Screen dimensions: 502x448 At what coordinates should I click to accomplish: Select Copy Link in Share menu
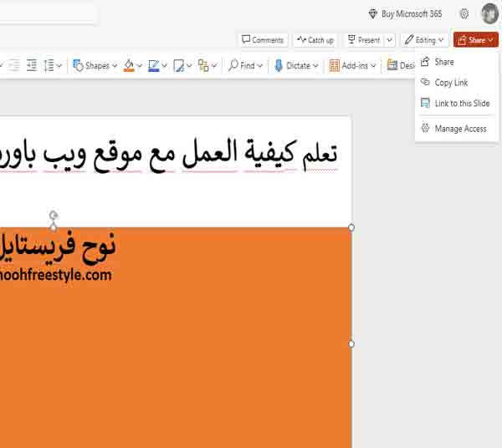tap(457, 83)
